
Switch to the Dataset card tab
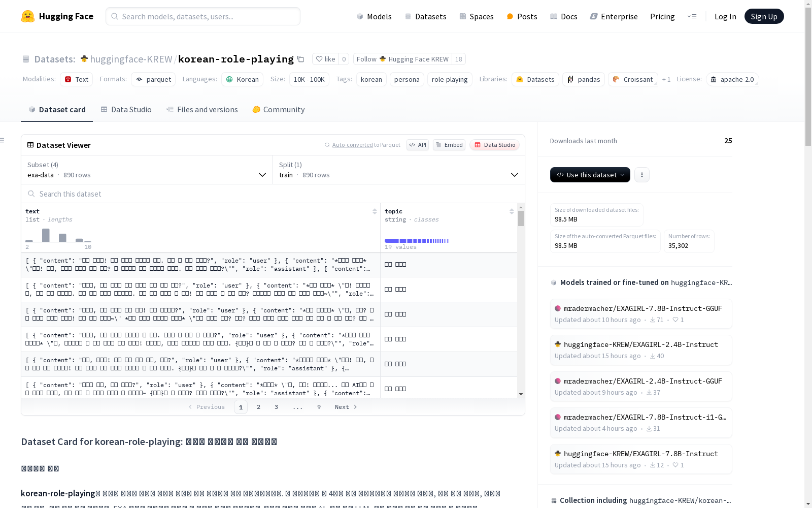[57, 110]
